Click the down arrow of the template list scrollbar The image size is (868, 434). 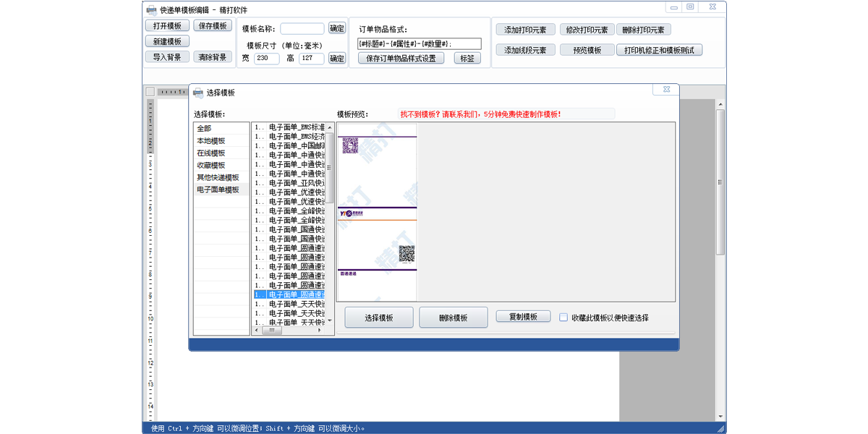point(330,320)
